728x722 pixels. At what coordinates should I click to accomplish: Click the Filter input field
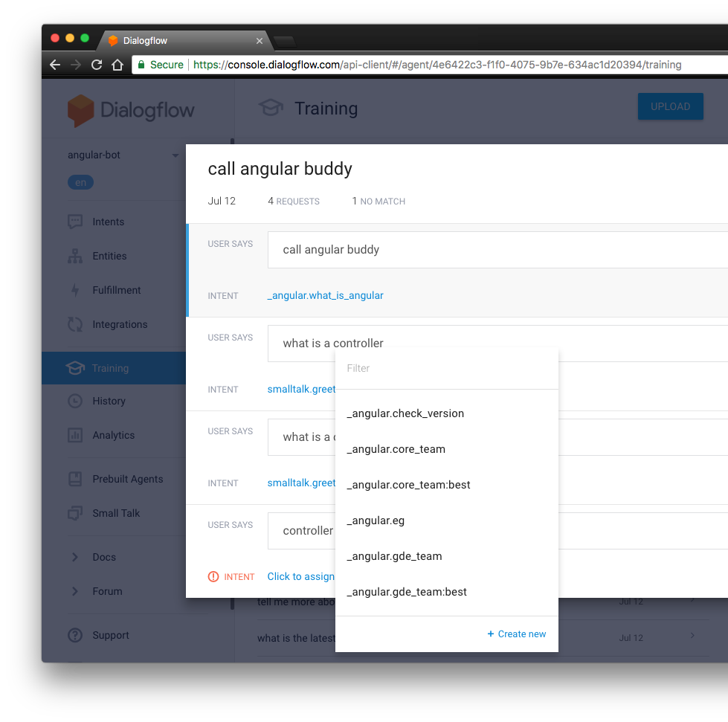[x=447, y=368]
